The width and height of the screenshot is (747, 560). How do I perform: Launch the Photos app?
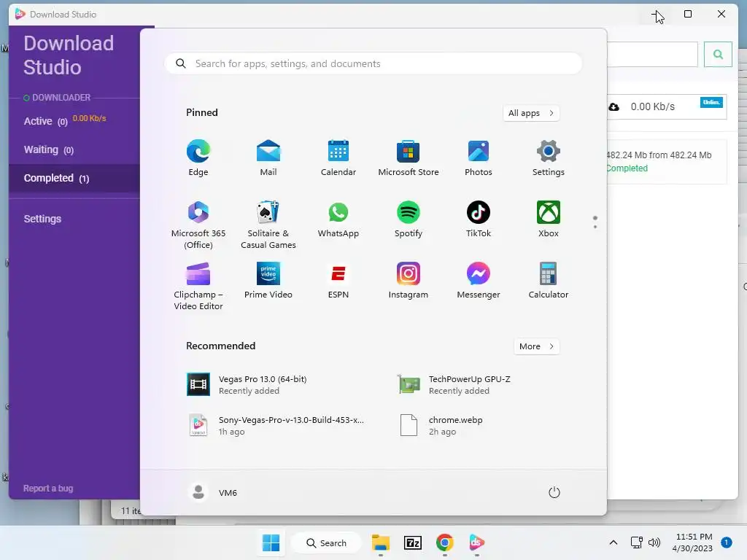tap(479, 157)
